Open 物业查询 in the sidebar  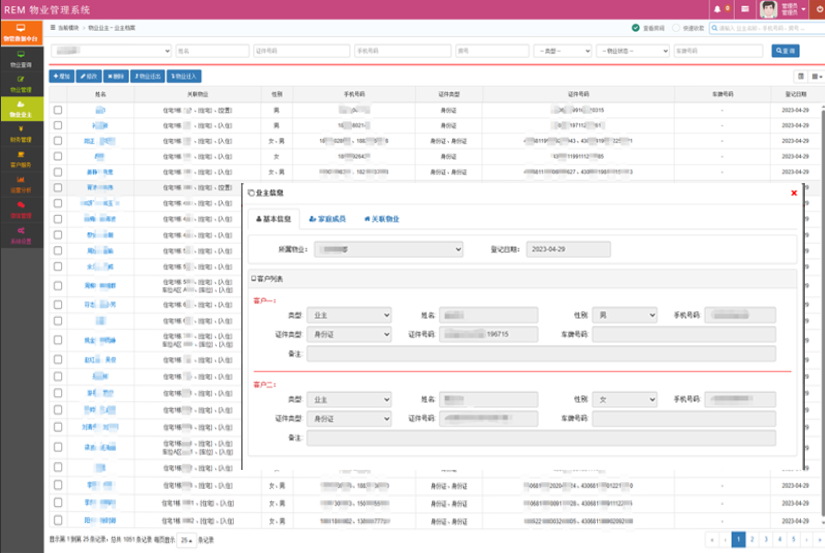tap(21, 59)
